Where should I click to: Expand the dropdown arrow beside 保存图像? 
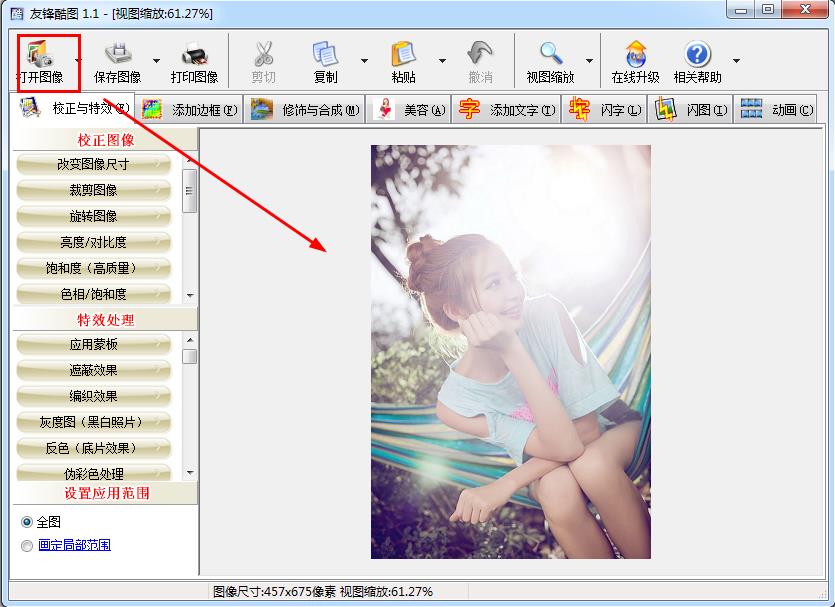coord(157,61)
